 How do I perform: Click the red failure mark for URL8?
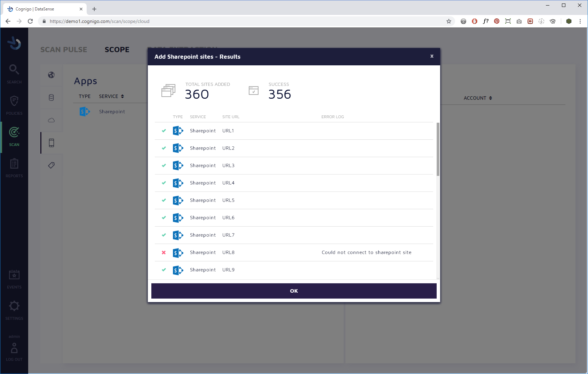(164, 252)
